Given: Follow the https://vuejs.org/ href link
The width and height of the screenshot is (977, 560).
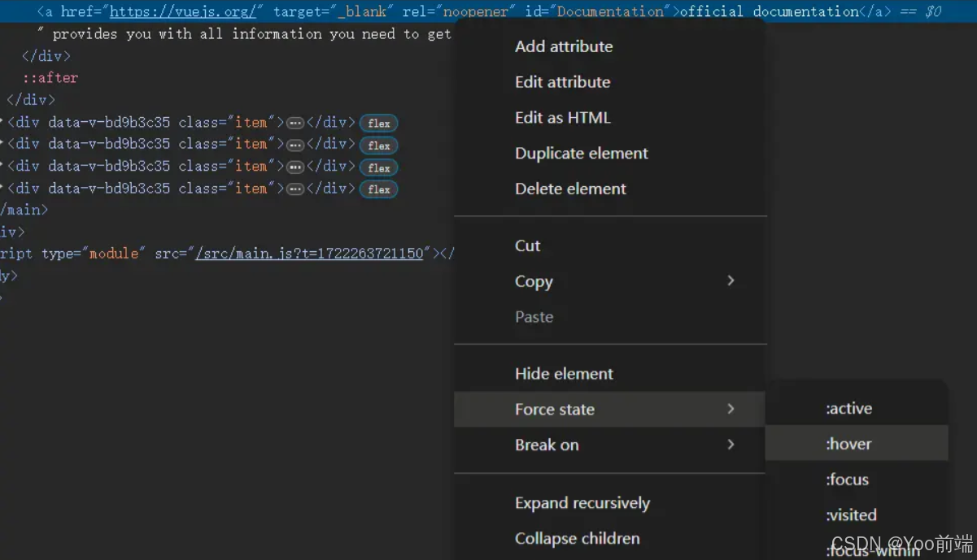Looking at the screenshot, I should 183,11.
